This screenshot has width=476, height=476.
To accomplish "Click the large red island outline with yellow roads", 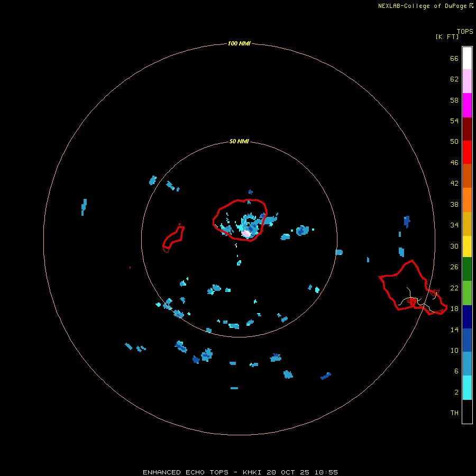I will point(413,287).
